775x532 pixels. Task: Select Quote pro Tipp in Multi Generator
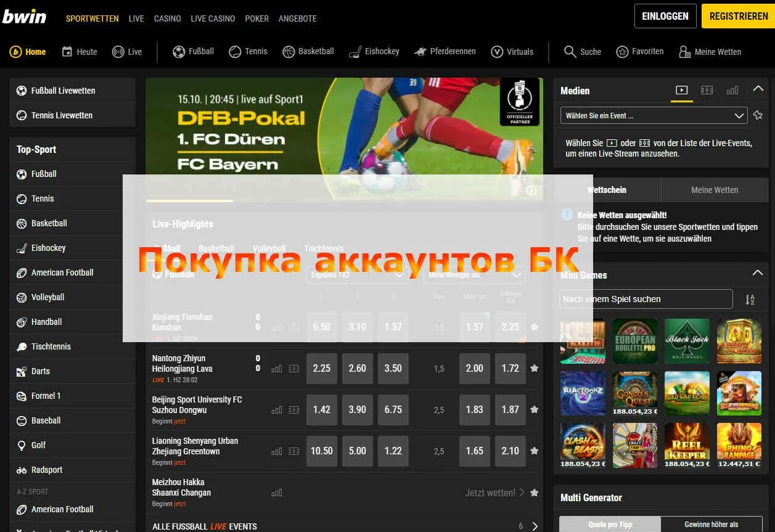[x=610, y=525]
